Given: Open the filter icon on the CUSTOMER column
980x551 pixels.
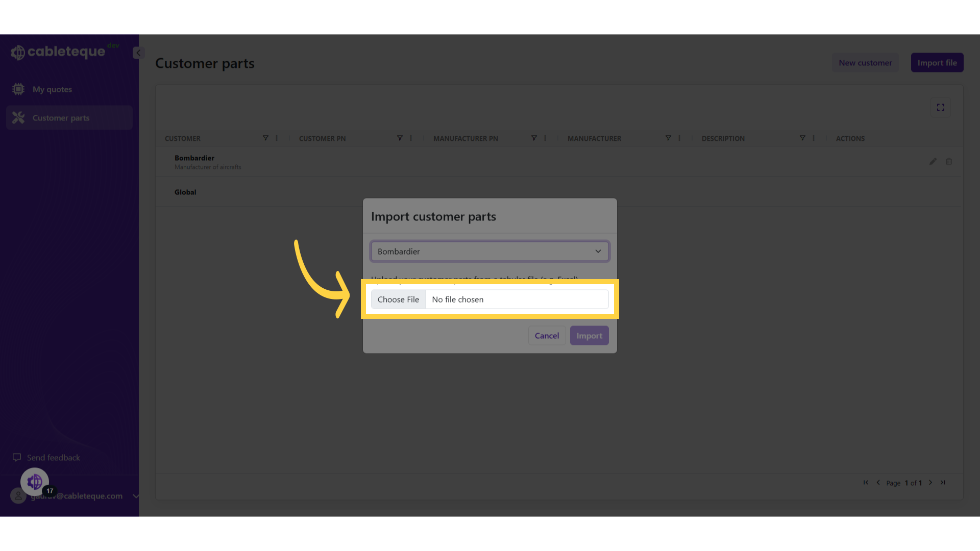Looking at the screenshot, I should click(x=266, y=138).
